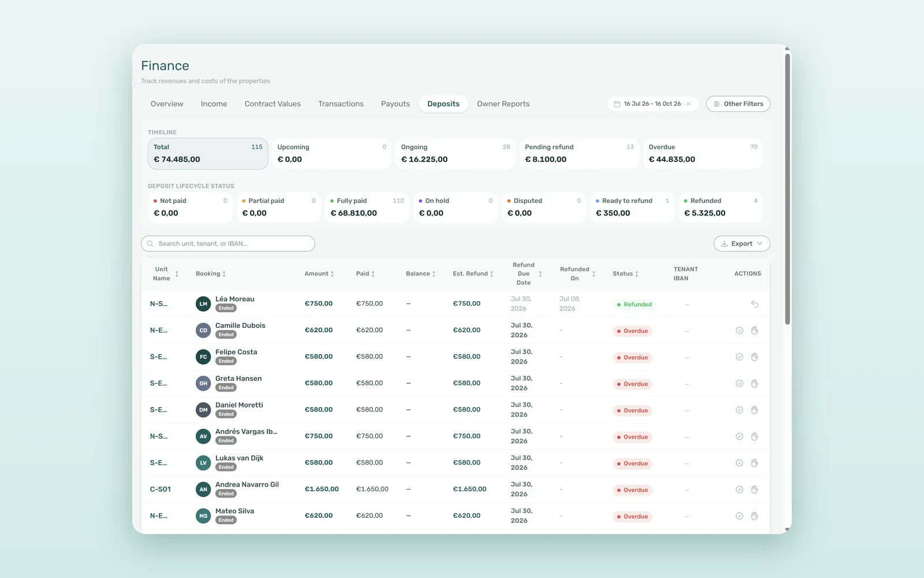Open Other Filters
Screen dimensions: 924x578
(x=737, y=104)
